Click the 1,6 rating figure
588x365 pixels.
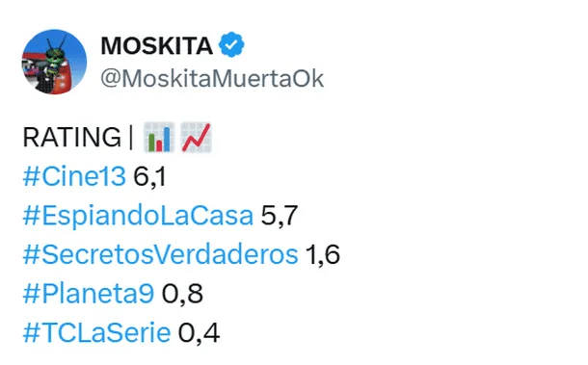point(323,255)
